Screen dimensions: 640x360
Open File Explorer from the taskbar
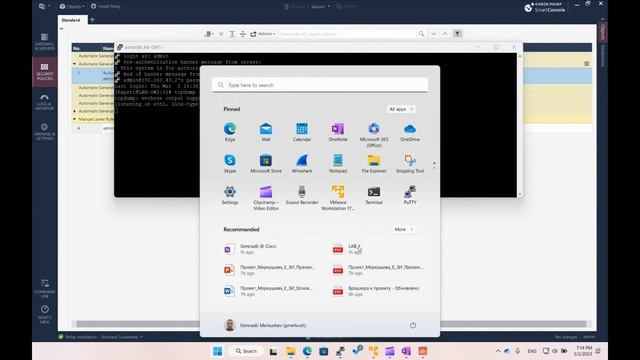pyautogui.click(x=291, y=351)
